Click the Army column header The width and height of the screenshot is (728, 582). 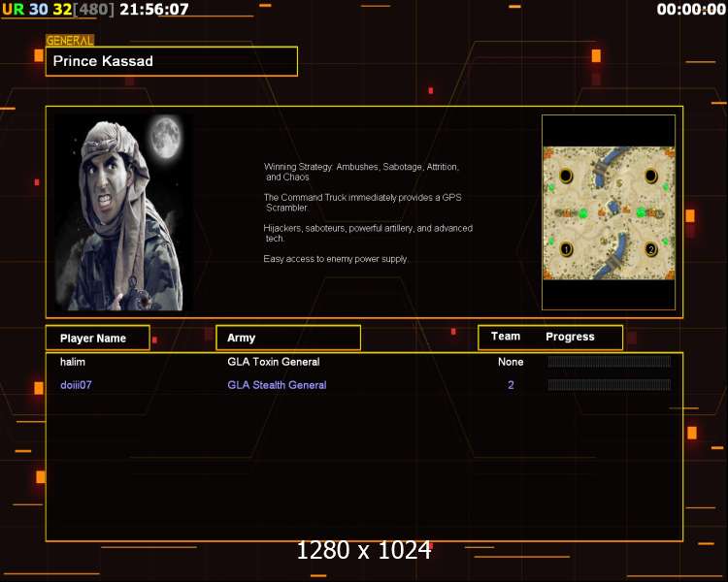pyautogui.click(x=287, y=338)
